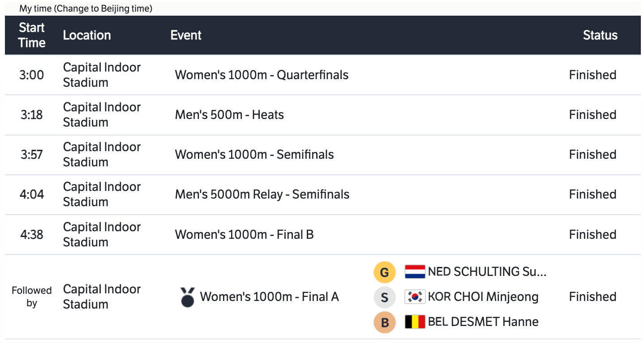
Task: Open Men's 5000m Relay Semifinals
Action: pos(262,195)
